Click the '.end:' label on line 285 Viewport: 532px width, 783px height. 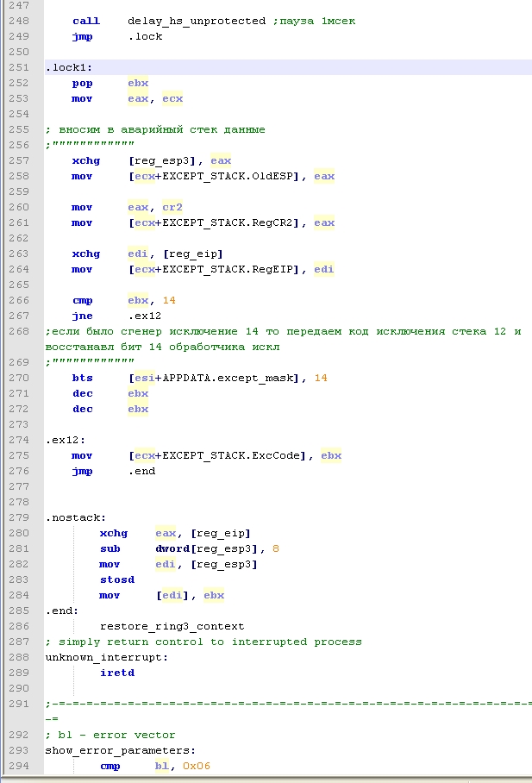pyautogui.click(x=62, y=611)
